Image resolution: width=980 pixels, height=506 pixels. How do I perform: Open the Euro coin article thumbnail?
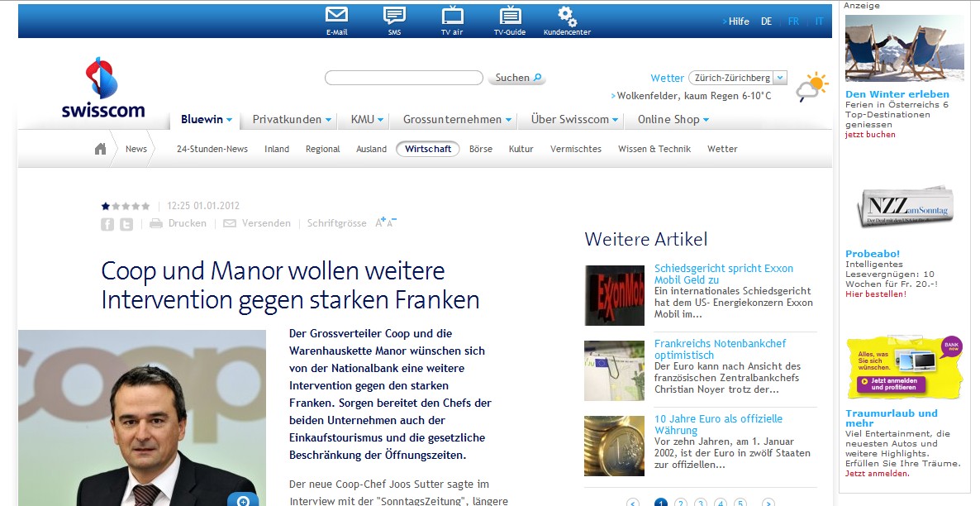(x=615, y=446)
